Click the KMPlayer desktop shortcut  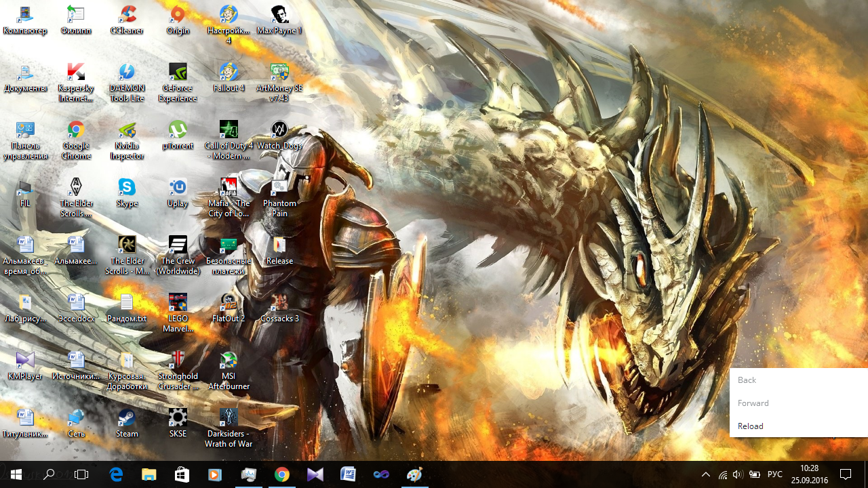(x=25, y=361)
